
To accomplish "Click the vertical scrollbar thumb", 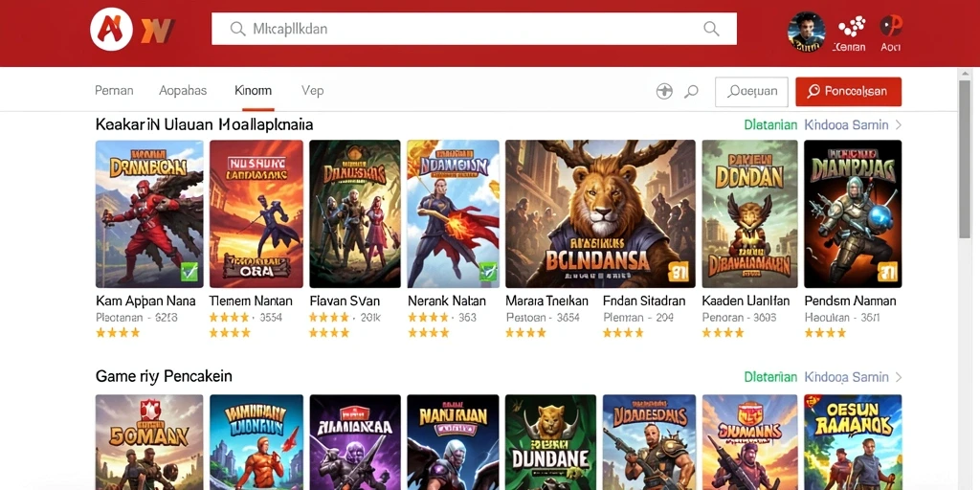I will tap(965, 158).
